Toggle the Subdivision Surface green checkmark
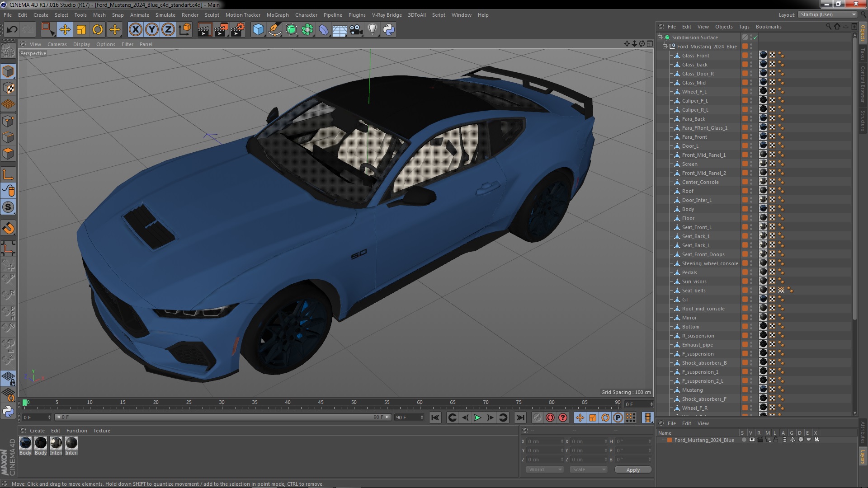This screenshot has width=868, height=488. [x=755, y=38]
